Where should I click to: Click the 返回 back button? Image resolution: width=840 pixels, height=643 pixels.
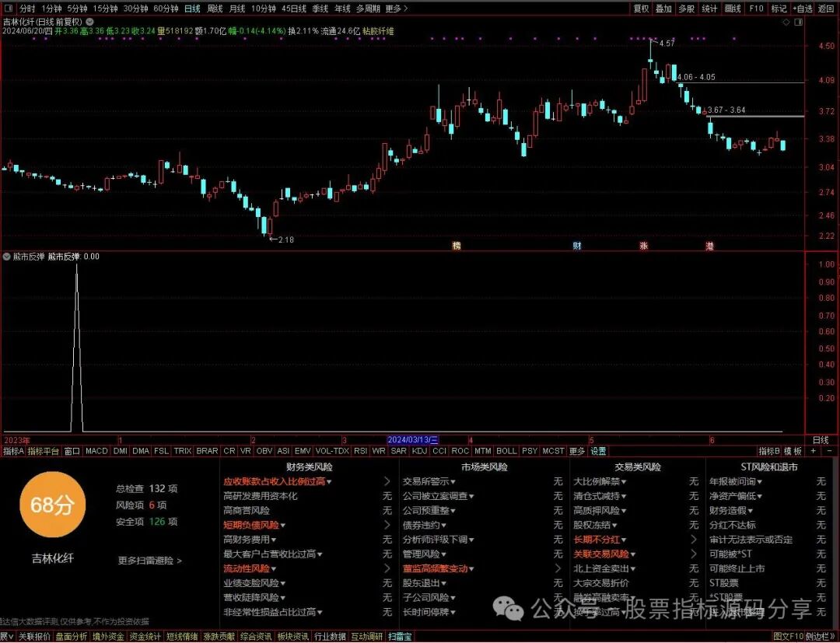tap(826, 9)
